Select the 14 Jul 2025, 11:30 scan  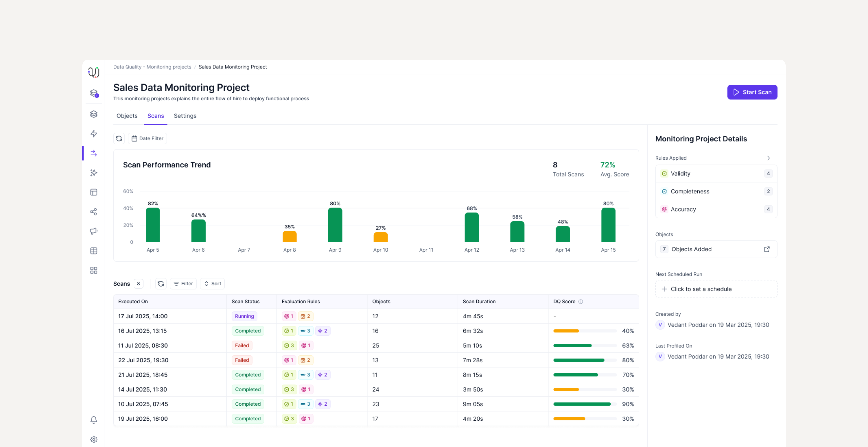tap(376, 389)
